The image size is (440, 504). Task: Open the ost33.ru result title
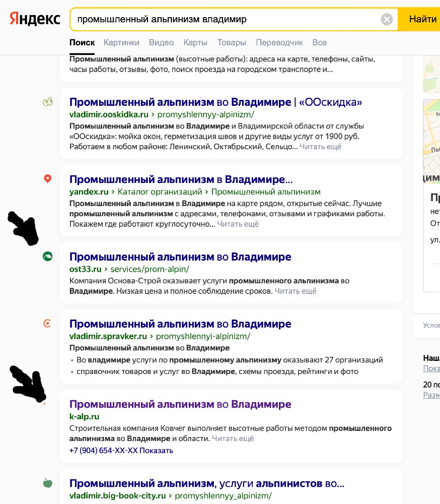pyautogui.click(x=180, y=257)
